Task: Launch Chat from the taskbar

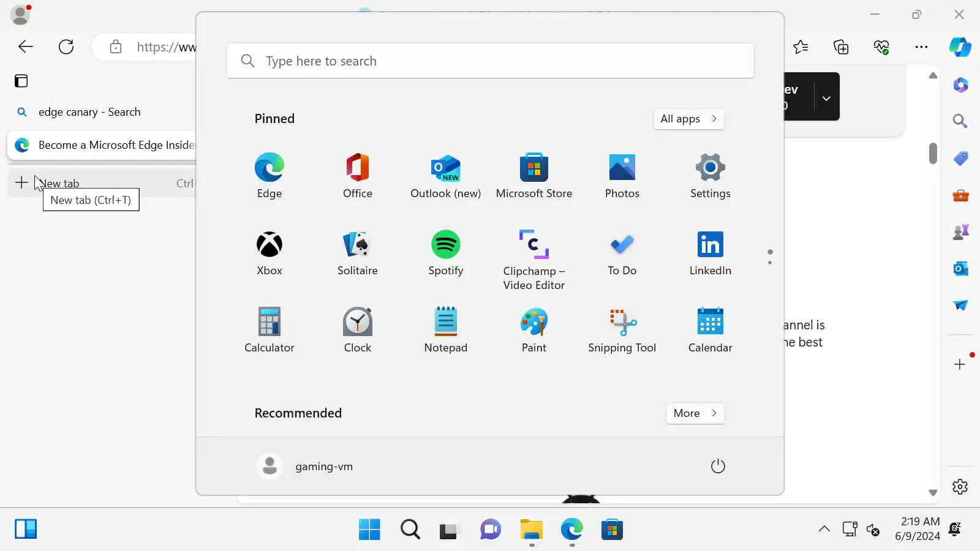Action: (491, 529)
